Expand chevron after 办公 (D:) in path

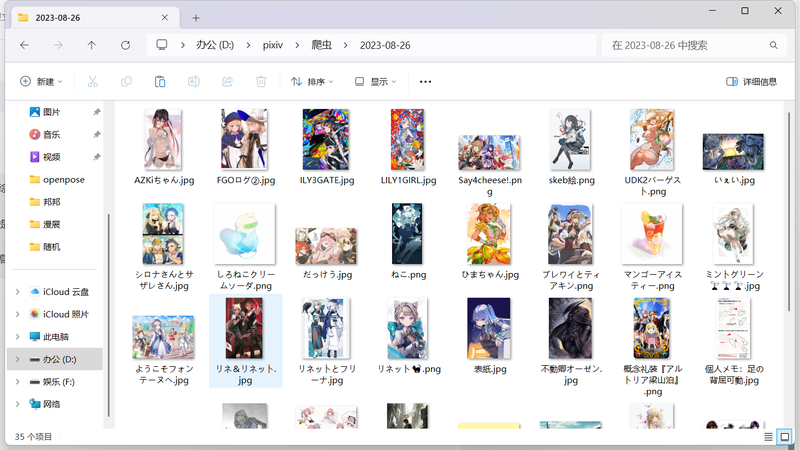248,45
